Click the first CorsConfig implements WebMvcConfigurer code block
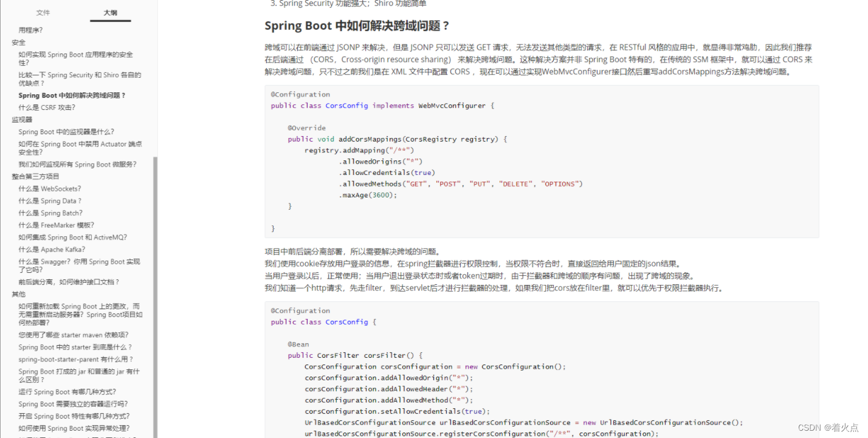This screenshot has height=438, width=868. click(x=542, y=161)
